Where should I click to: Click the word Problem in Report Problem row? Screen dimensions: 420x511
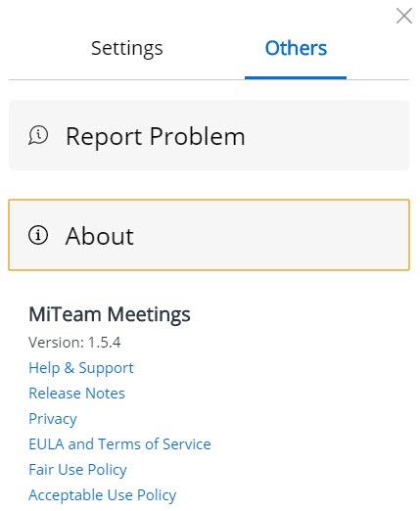pyautogui.click(x=198, y=136)
